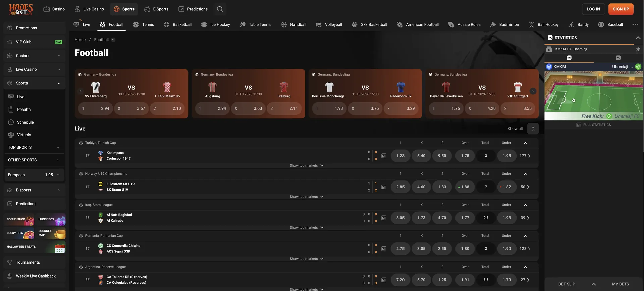Screen dimensions: 644x291
Task: Expand the TOP SPORTS sidebar section
Action: pyautogui.click(x=35, y=147)
